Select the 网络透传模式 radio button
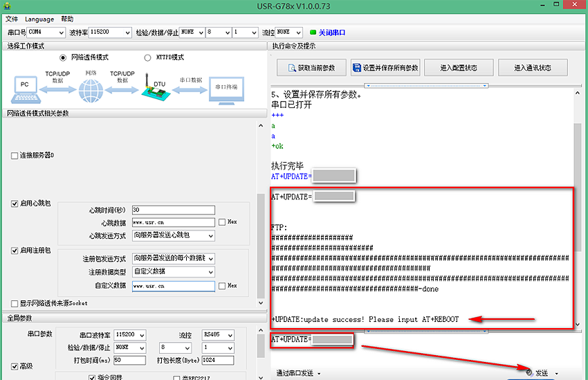This screenshot has width=588, height=380. 63,57
